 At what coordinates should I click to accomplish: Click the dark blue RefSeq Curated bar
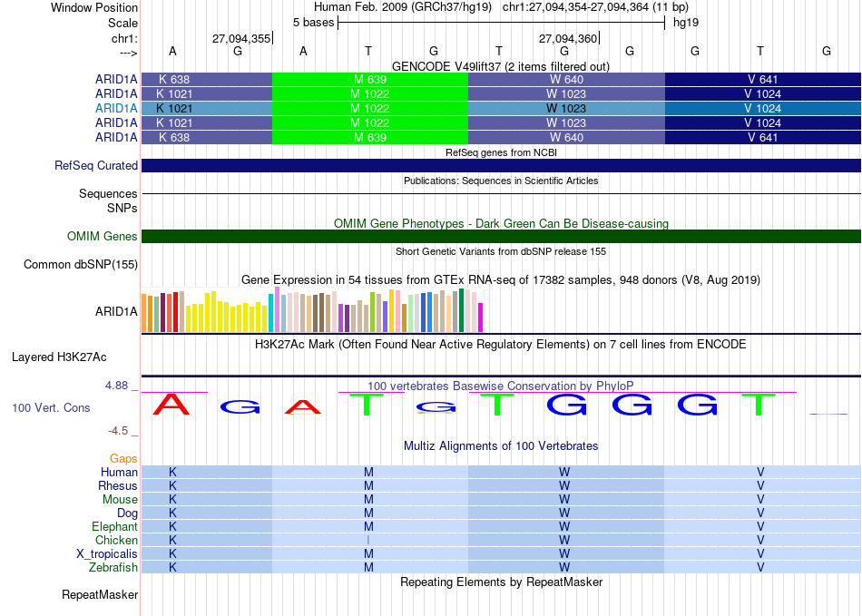click(501, 165)
